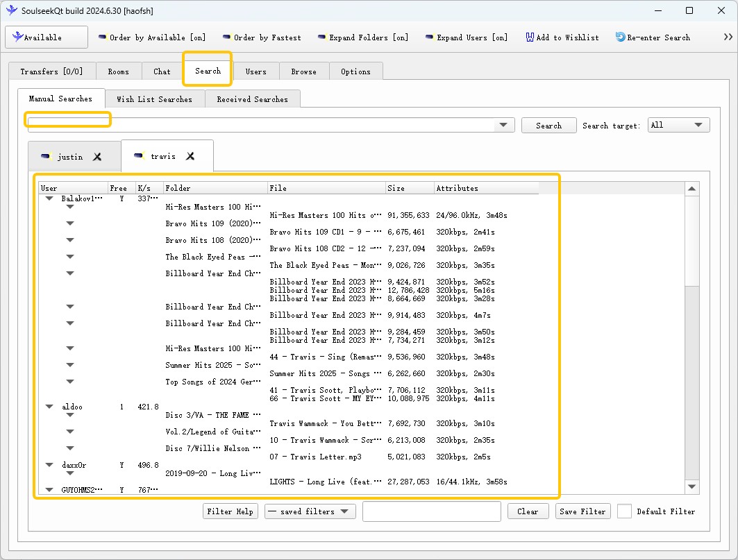738x560 pixels.
Task: Click the Search button
Action: click(548, 125)
